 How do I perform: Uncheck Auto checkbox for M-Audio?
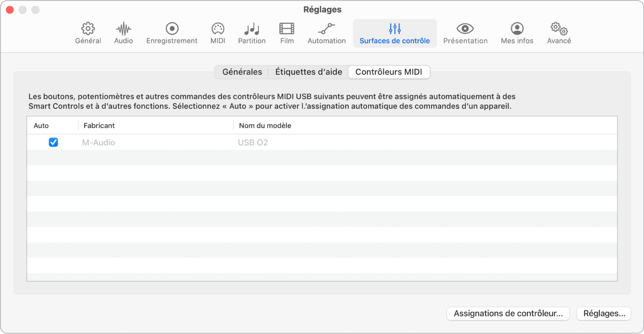pyautogui.click(x=54, y=143)
